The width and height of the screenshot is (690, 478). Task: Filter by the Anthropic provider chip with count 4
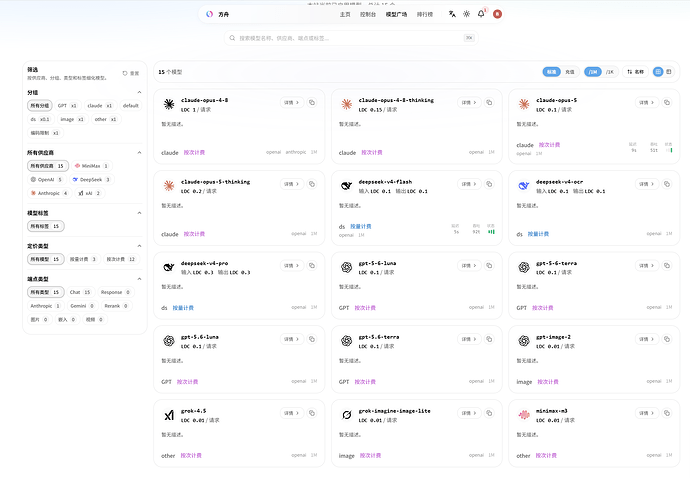[x=49, y=193]
